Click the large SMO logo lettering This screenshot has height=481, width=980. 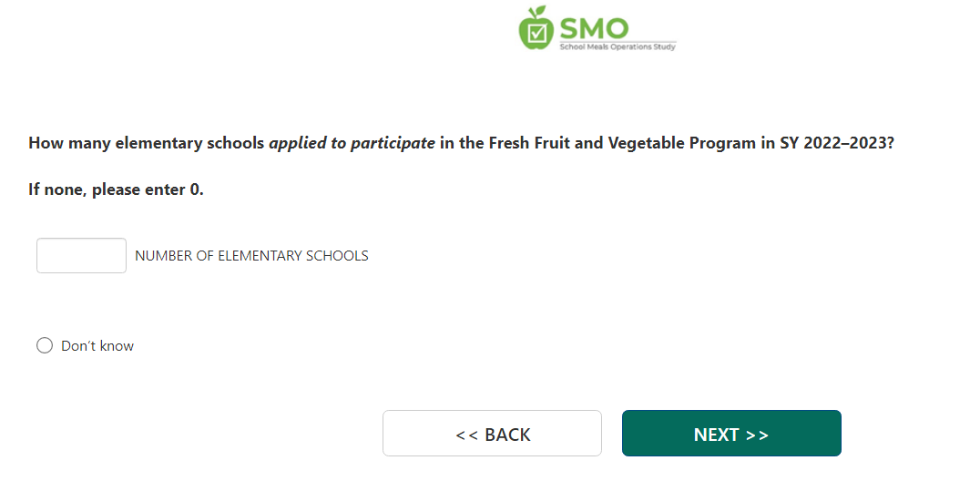click(x=594, y=26)
